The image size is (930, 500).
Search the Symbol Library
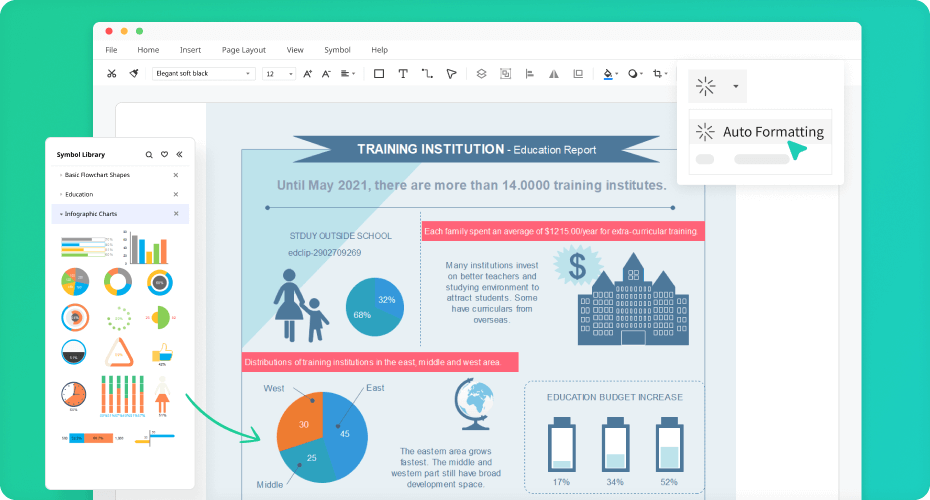[149, 155]
